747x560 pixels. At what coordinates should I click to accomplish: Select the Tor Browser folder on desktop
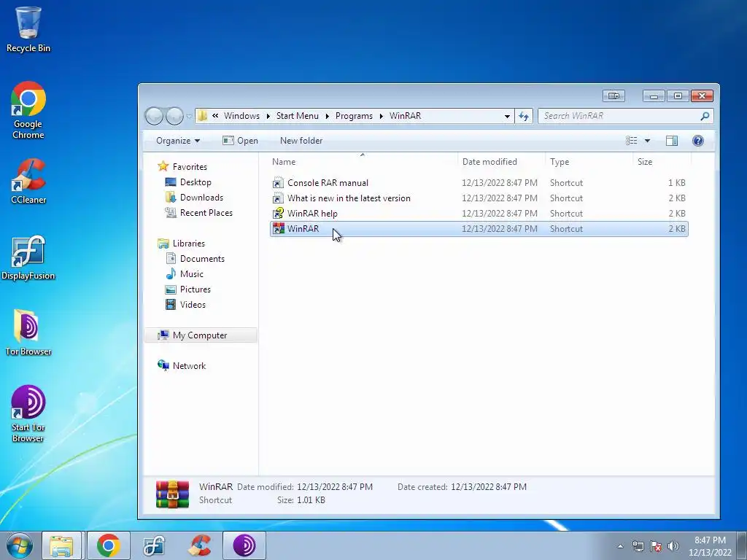[28, 332]
